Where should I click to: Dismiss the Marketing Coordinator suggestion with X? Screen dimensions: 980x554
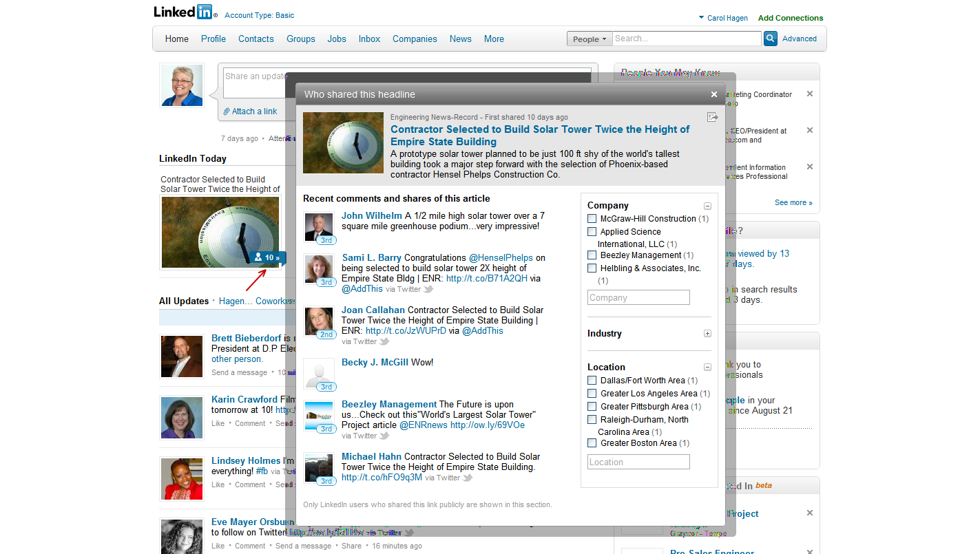pyautogui.click(x=810, y=94)
